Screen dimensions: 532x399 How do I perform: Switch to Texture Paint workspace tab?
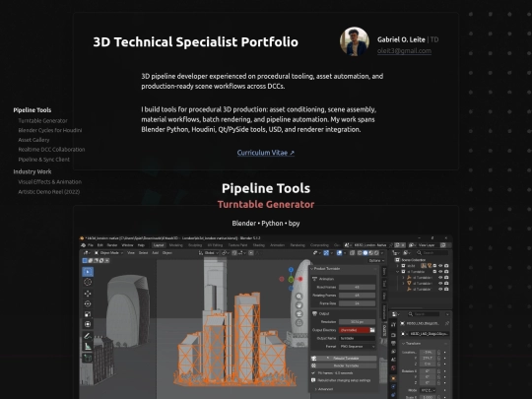click(237, 245)
